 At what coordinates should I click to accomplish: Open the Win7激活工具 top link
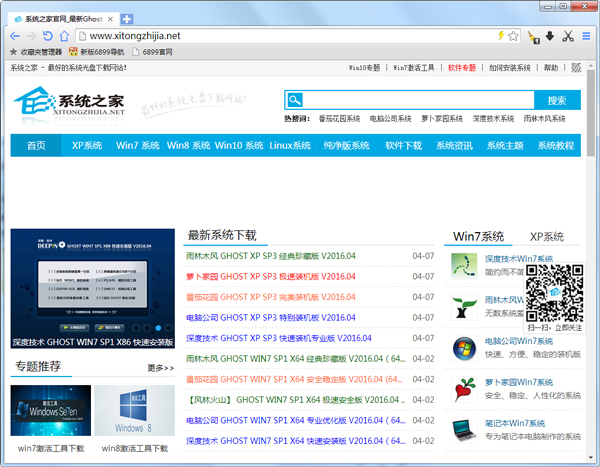coord(414,68)
